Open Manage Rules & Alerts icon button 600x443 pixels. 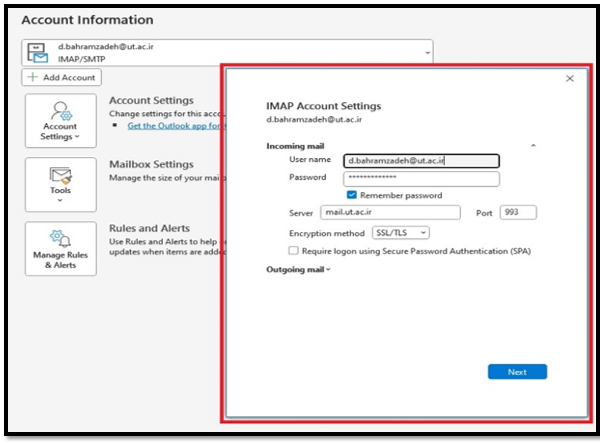(x=60, y=249)
